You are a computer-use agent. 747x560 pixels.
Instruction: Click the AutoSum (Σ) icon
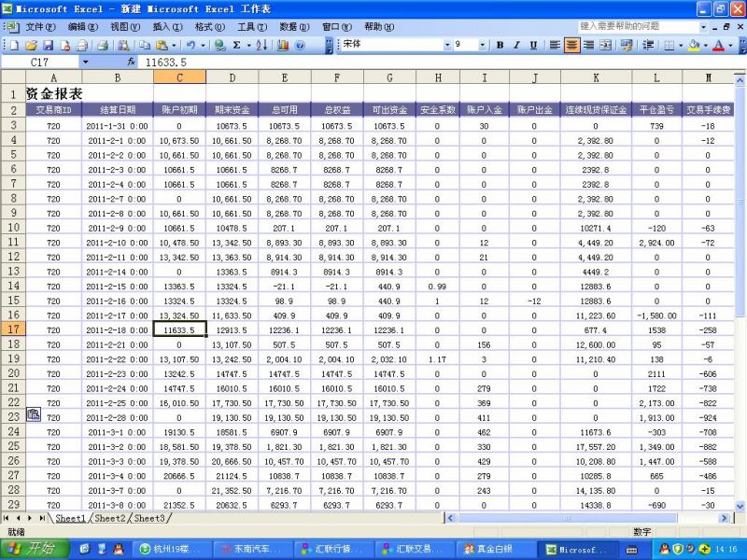coord(236,46)
